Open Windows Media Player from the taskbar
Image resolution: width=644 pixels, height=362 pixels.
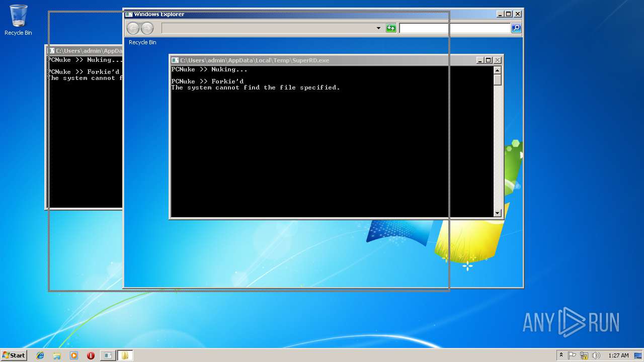[74, 355]
